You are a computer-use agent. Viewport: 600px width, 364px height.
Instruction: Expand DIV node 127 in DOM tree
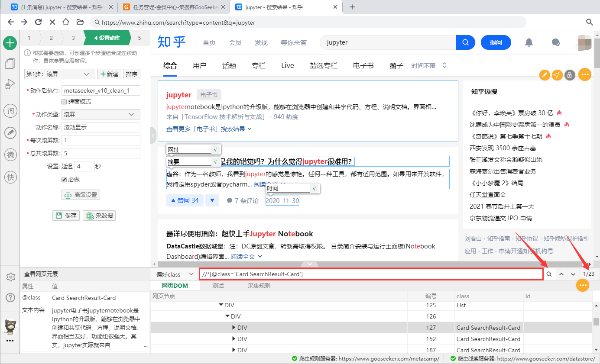coord(234,328)
